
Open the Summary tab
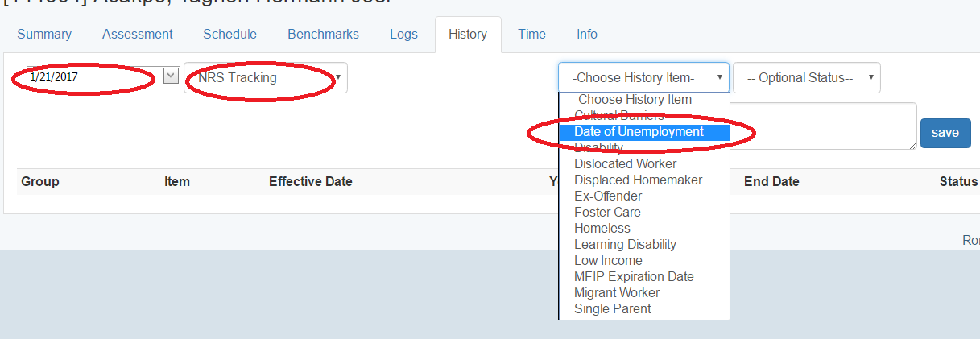pyautogui.click(x=44, y=34)
